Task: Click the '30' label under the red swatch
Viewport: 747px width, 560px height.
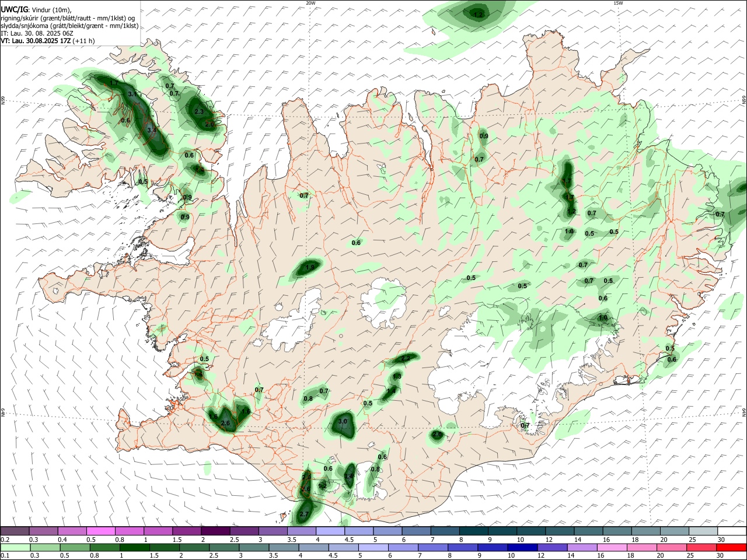Action: (721, 556)
